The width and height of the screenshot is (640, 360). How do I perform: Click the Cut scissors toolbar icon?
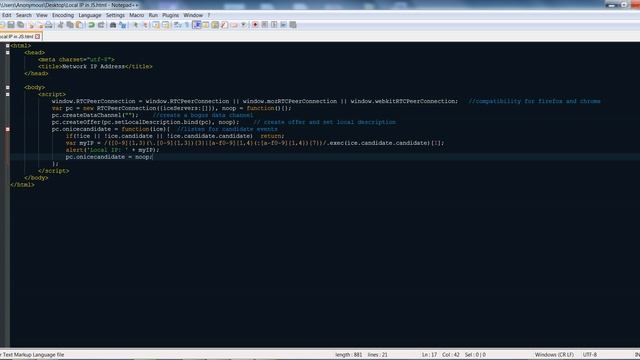[x=60, y=25]
